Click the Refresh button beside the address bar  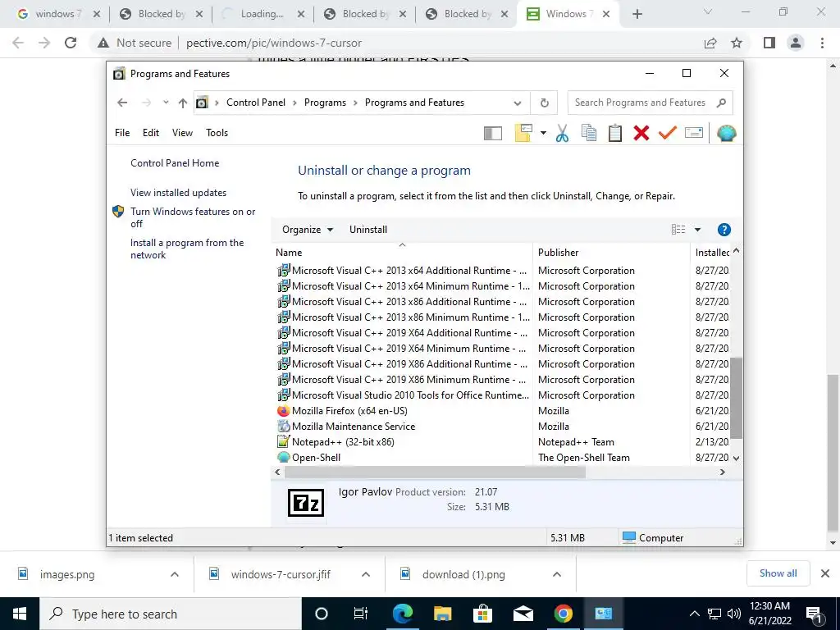pyautogui.click(x=545, y=103)
